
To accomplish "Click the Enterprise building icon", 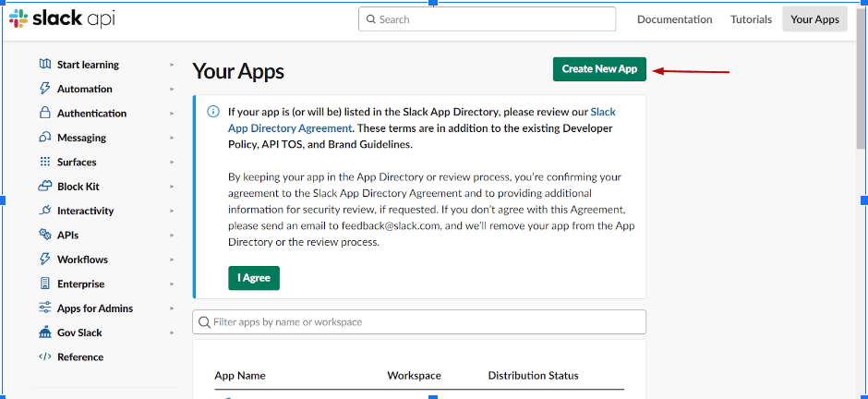I will pyautogui.click(x=45, y=284).
